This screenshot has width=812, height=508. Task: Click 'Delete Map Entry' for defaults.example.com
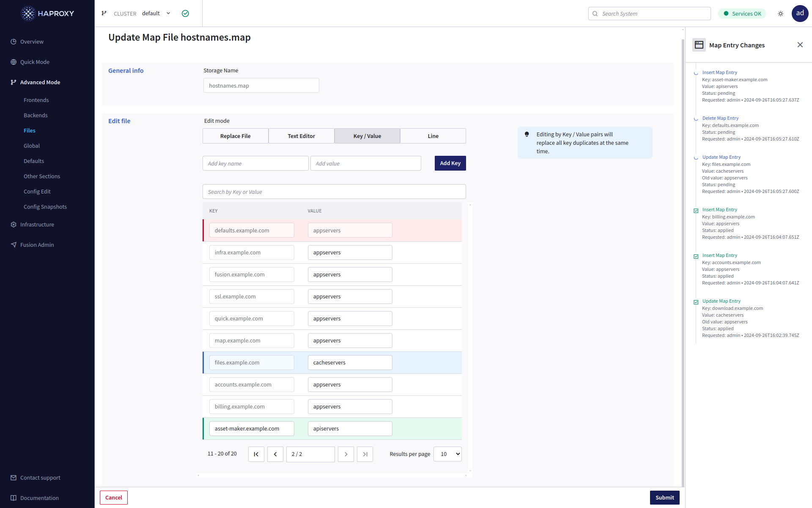pos(721,118)
